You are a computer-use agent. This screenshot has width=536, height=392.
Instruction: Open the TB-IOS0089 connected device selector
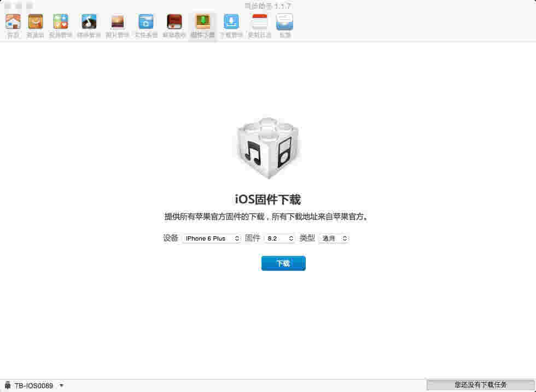[x=34, y=385]
